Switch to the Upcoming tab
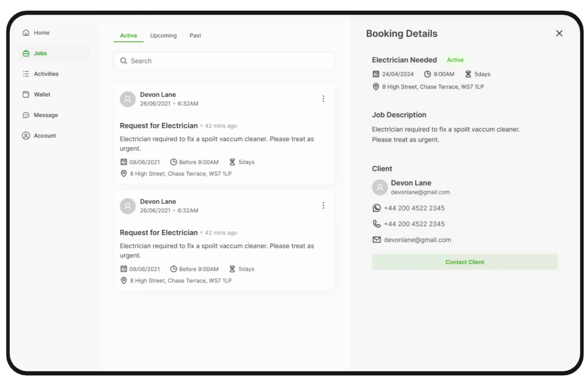The image size is (588, 385). pos(163,36)
